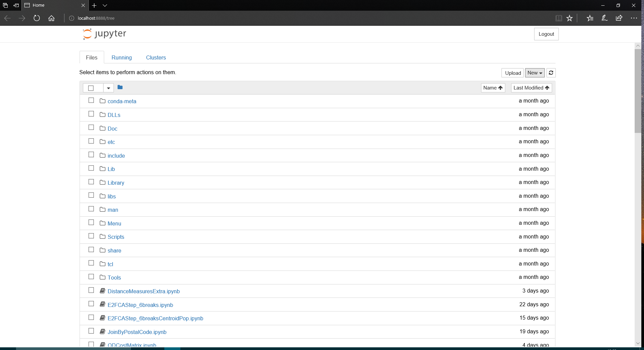Image resolution: width=644 pixels, height=350 pixels.
Task: Click the favorites star in the browser toolbar
Action: click(570, 18)
